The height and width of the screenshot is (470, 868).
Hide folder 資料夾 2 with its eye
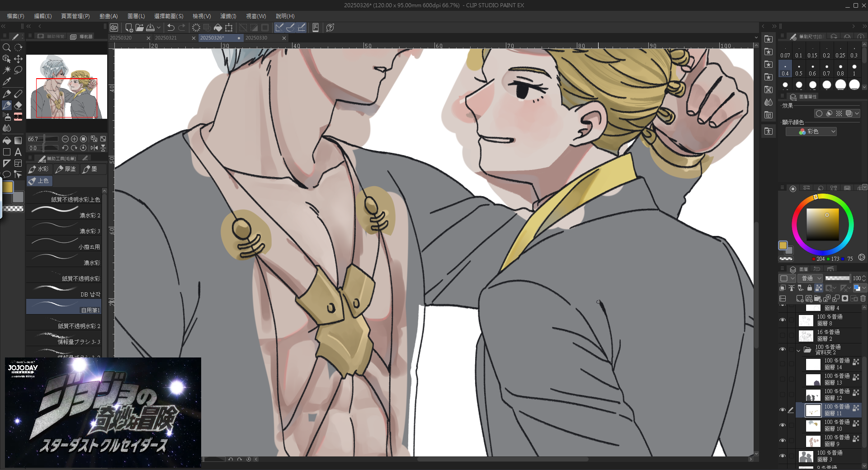(783, 349)
